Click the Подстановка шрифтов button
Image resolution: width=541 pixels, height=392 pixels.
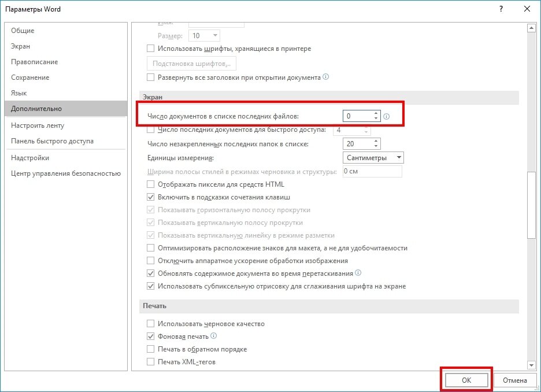click(191, 64)
